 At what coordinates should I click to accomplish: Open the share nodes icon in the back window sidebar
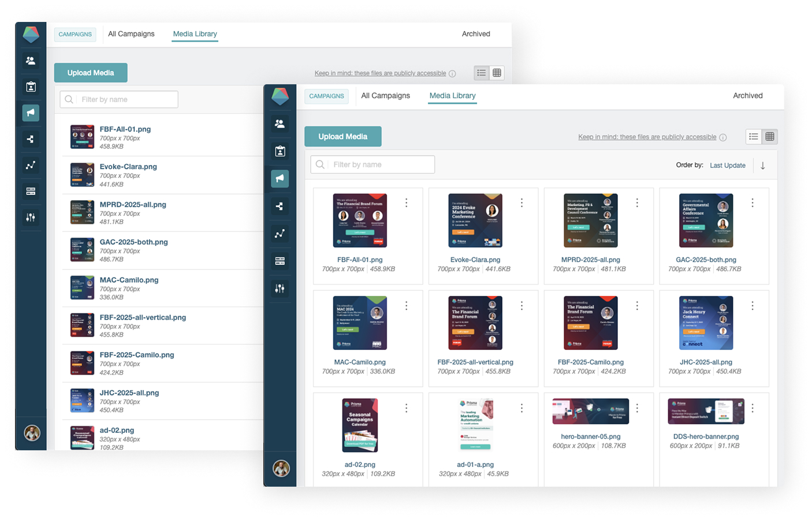pyautogui.click(x=31, y=139)
